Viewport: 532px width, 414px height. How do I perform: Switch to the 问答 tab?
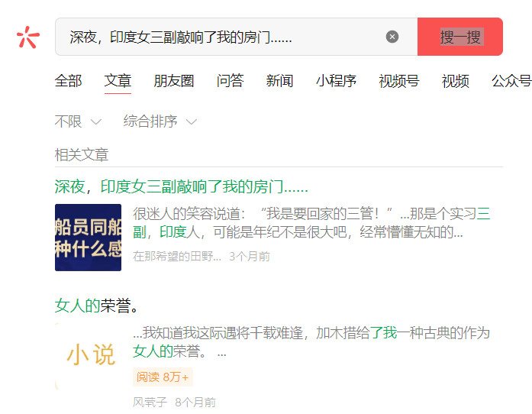pos(230,81)
